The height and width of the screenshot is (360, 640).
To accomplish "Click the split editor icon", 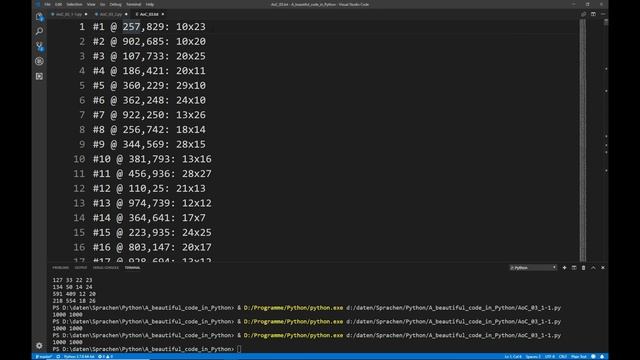I will (x=593, y=14).
